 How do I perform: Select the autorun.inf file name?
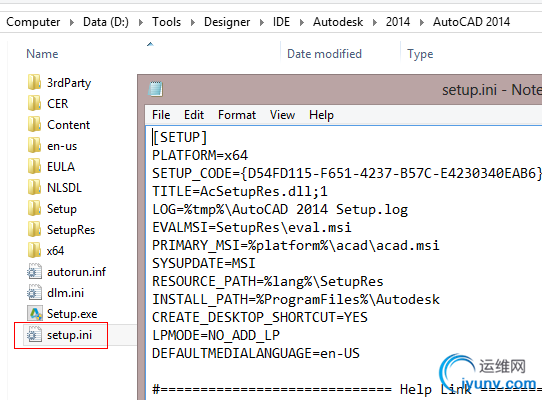(76, 272)
